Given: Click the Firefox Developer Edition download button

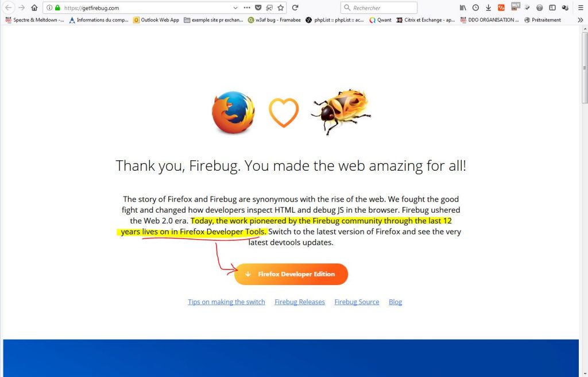Looking at the screenshot, I should [x=291, y=274].
